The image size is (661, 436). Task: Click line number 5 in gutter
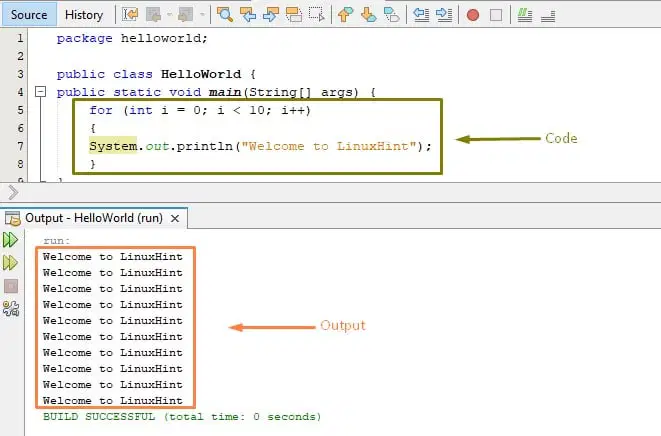(20, 110)
